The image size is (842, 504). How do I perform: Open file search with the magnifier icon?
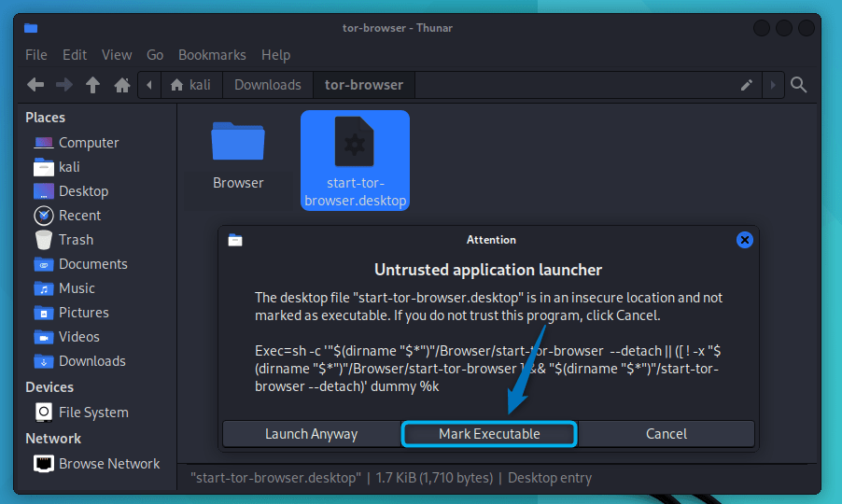(798, 84)
